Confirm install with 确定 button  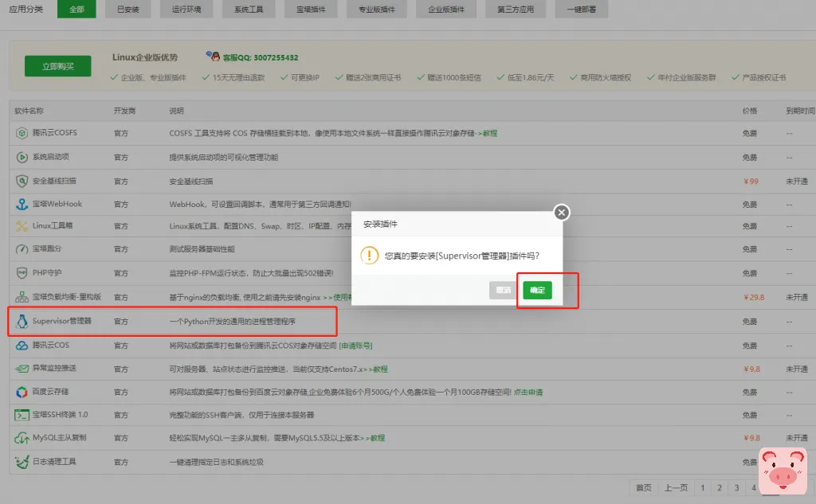(537, 291)
